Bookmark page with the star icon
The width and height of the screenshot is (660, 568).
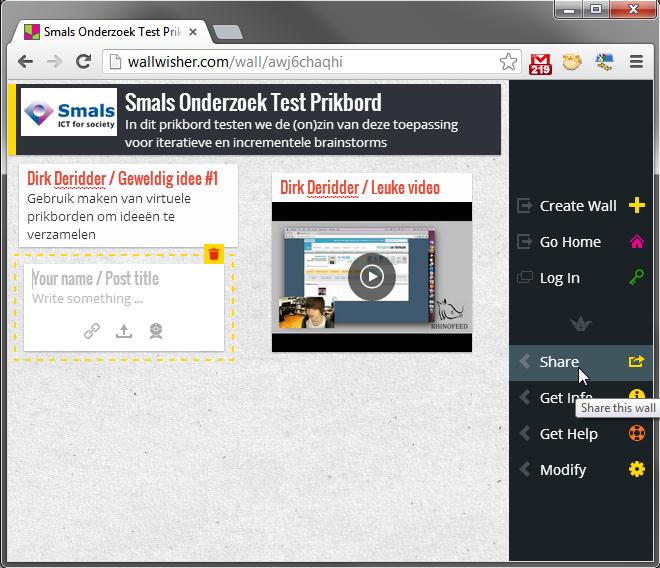[x=508, y=61]
